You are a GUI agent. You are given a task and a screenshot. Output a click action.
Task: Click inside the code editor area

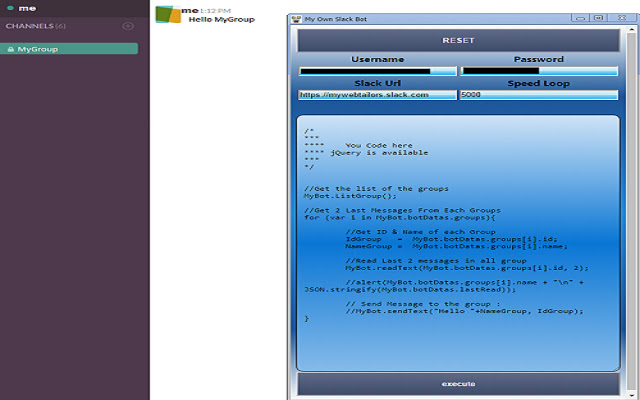459,240
